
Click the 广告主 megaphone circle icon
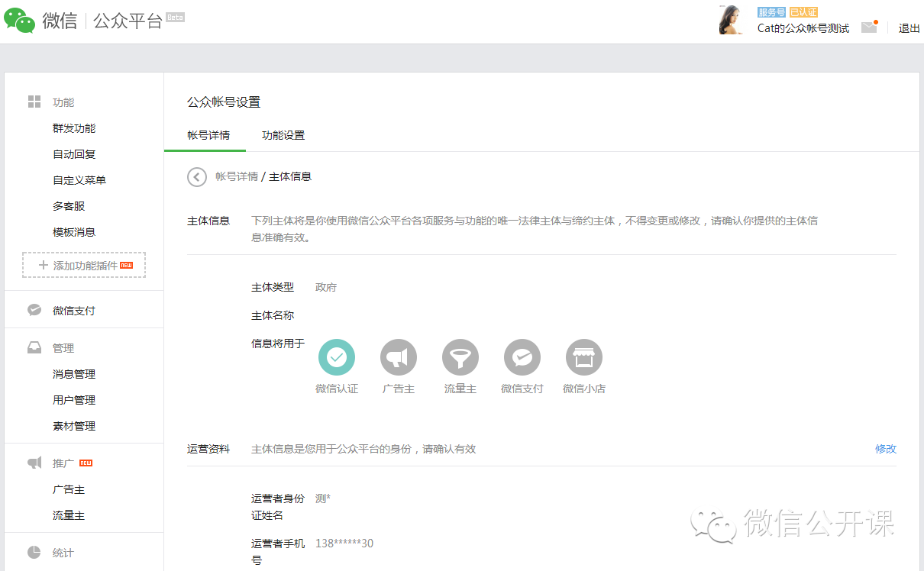point(399,357)
